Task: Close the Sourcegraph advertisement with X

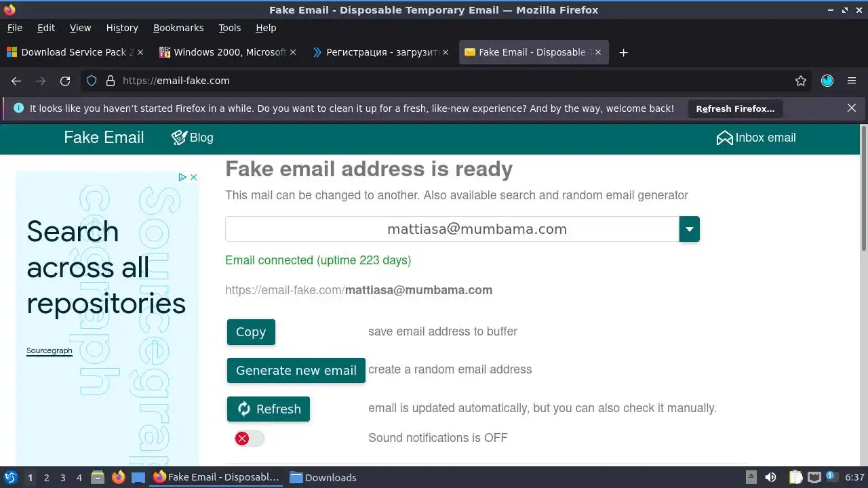Action: point(193,177)
